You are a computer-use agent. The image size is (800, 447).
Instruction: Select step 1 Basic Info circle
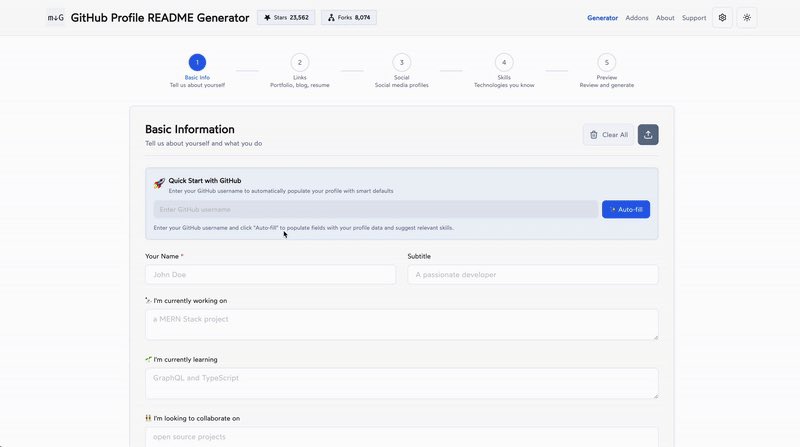click(197, 62)
